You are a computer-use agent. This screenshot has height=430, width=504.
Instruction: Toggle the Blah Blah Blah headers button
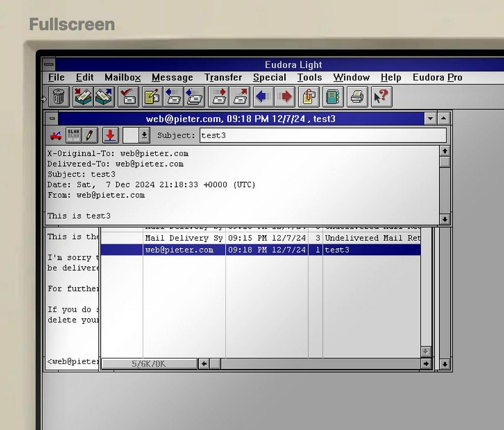pos(74,135)
